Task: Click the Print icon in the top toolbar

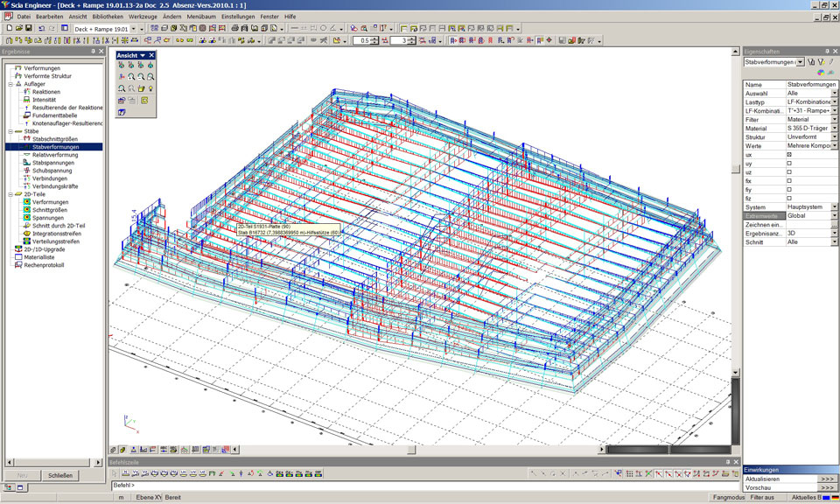Action: [x=235, y=28]
